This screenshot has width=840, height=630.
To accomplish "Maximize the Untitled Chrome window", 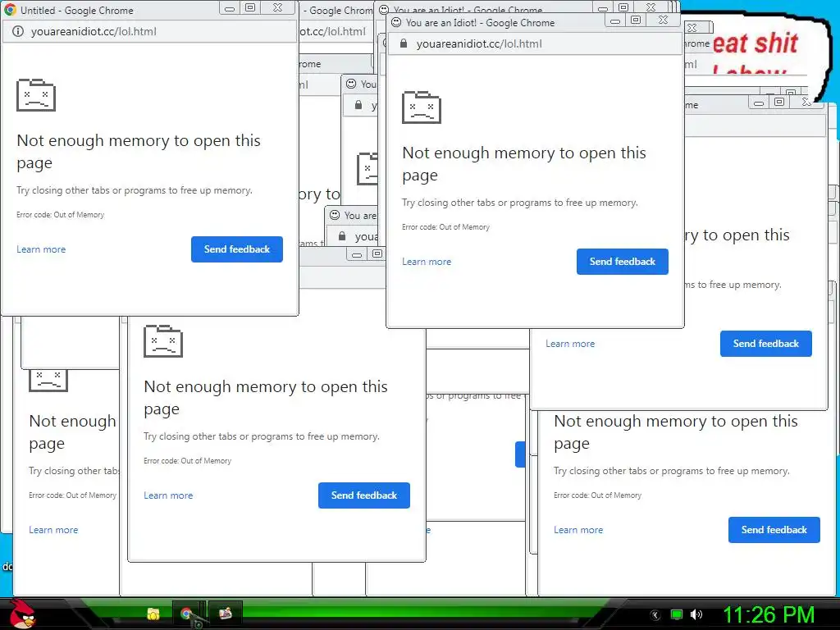I will tap(249, 7).
